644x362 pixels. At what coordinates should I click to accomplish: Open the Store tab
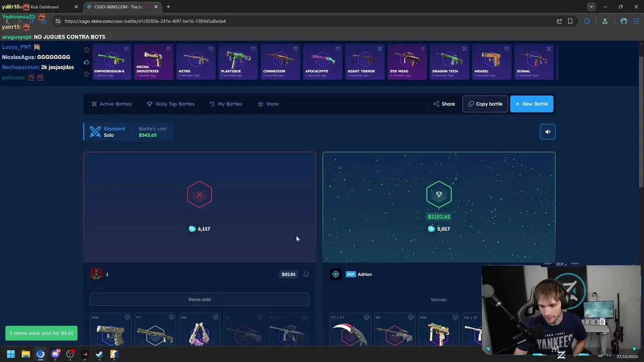268,104
